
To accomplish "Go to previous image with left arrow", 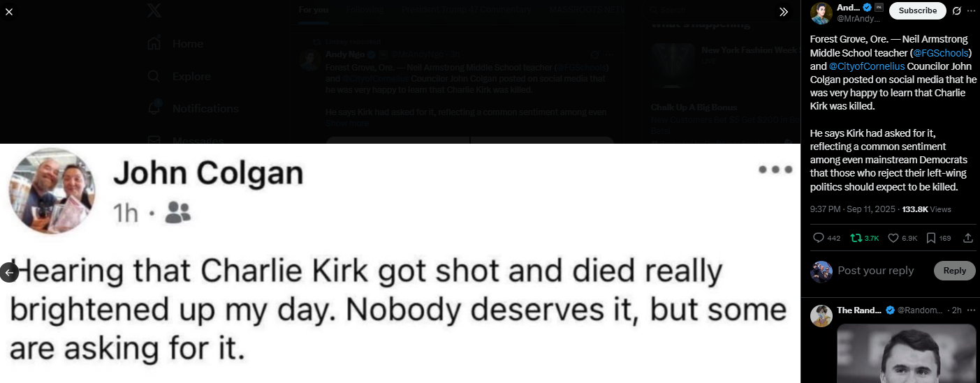I will [x=8, y=272].
